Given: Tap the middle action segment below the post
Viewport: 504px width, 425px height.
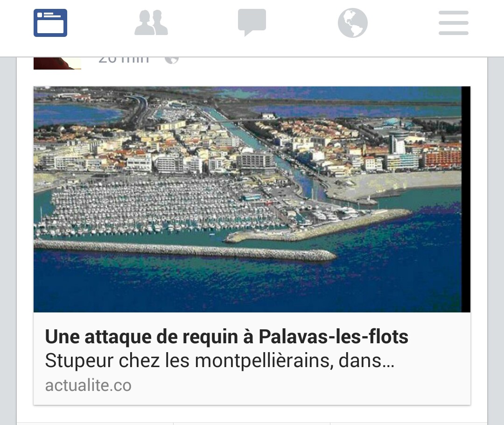Looking at the screenshot, I should click(x=252, y=424).
